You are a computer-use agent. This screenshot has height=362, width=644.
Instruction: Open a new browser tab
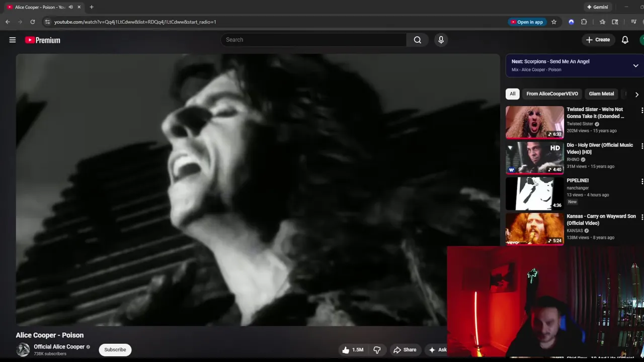[x=91, y=7]
